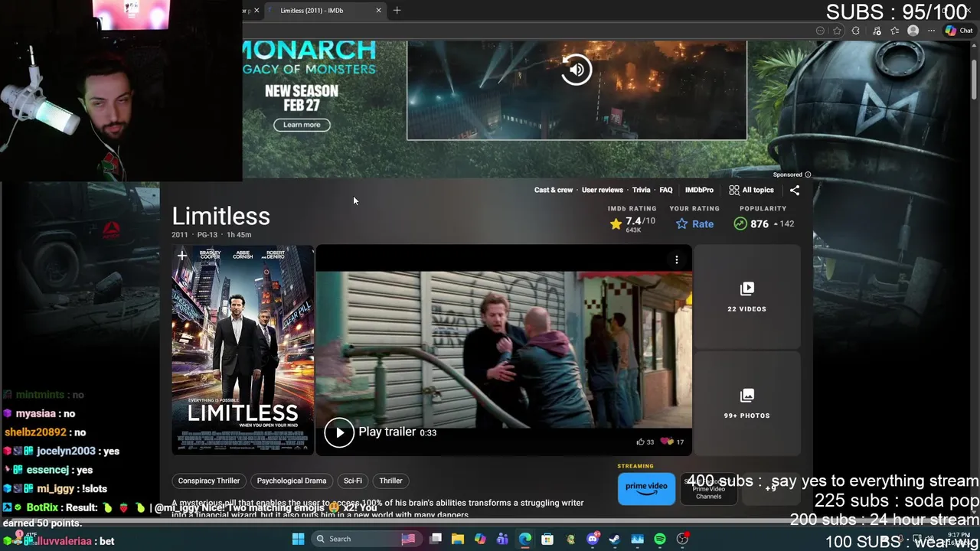This screenshot has height=551, width=980.
Task: Select the Conspiracy Thriller genre chip
Action: 209,481
